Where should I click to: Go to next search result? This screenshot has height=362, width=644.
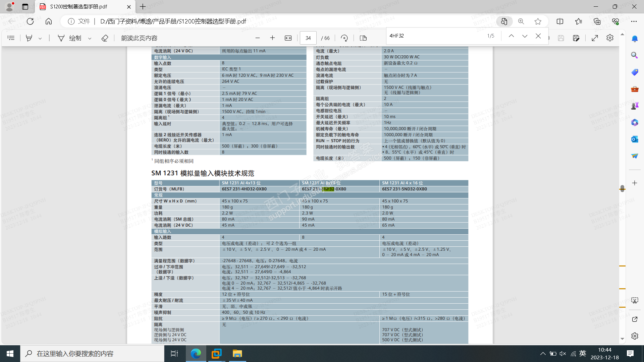(525, 36)
